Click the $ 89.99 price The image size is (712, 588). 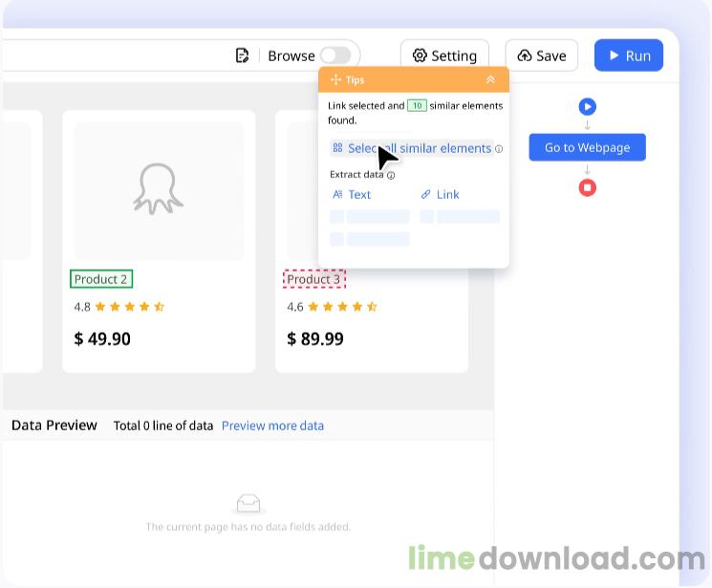[x=315, y=339]
